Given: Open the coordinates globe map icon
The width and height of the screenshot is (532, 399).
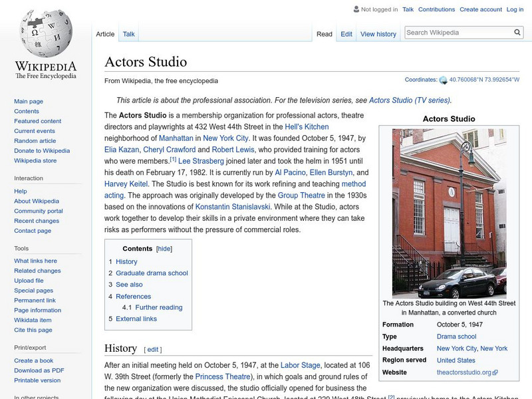Looking at the screenshot, I should coord(443,80).
